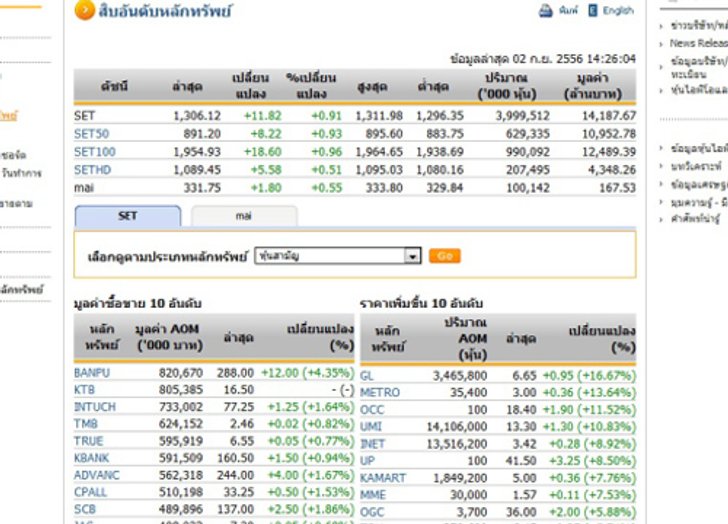The width and height of the screenshot is (728, 524).
Task: Open UMI stock link
Action: tap(371, 427)
